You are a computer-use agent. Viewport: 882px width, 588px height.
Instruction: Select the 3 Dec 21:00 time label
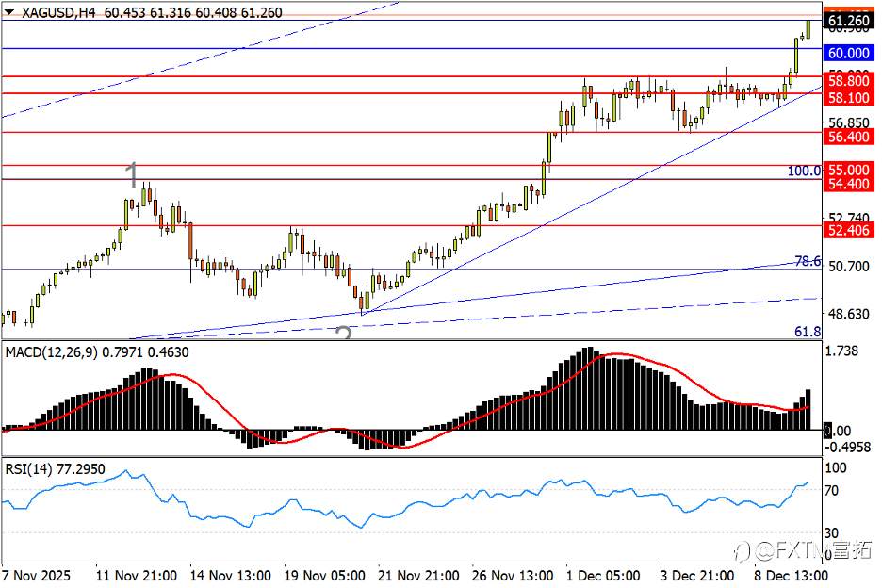[x=697, y=576]
